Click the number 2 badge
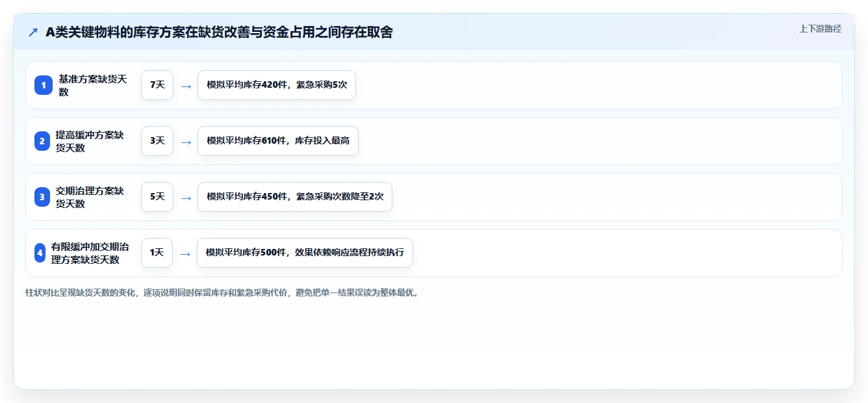The image size is (868, 403). 42,141
